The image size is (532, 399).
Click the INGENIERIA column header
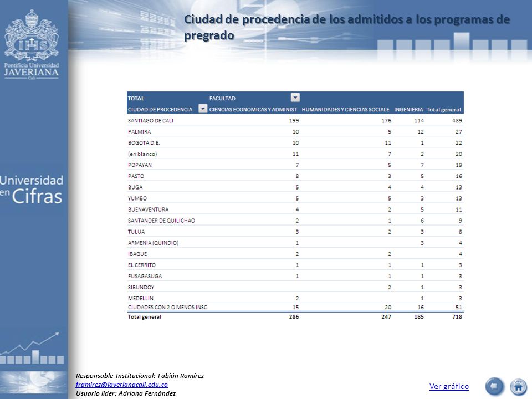[408, 110]
